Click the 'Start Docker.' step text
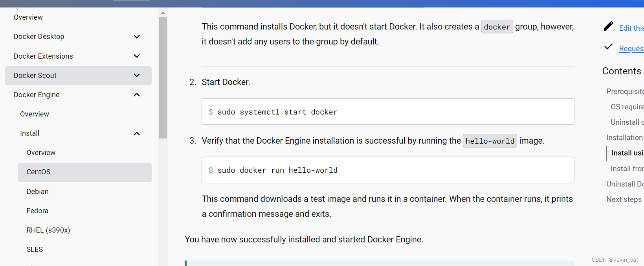This screenshot has height=266, width=644. click(226, 82)
